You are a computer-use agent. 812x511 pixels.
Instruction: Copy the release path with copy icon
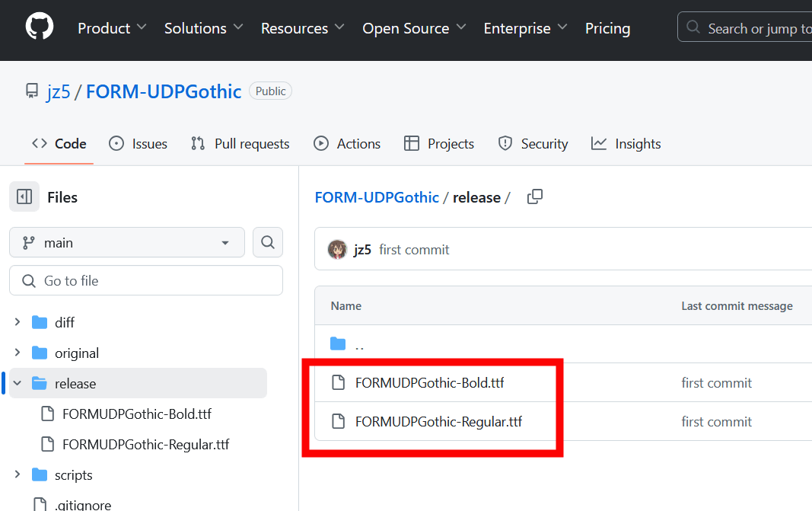[535, 197]
